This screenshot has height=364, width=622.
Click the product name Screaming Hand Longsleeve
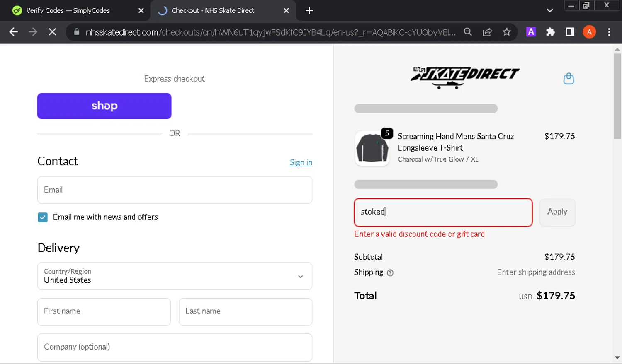point(456,142)
